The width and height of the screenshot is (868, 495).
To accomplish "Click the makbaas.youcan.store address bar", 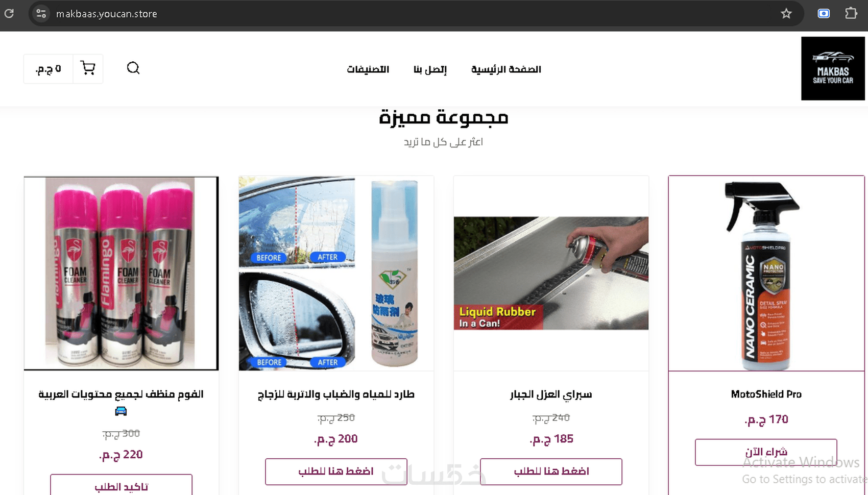I will (x=408, y=14).
